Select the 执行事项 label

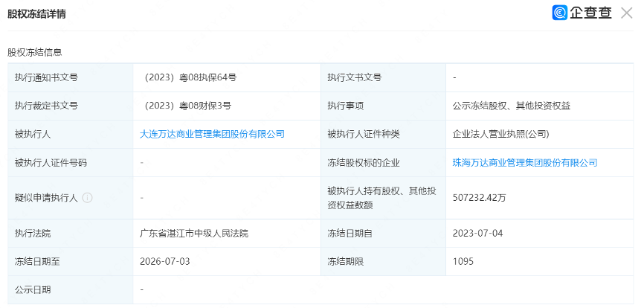[x=345, y=106]
